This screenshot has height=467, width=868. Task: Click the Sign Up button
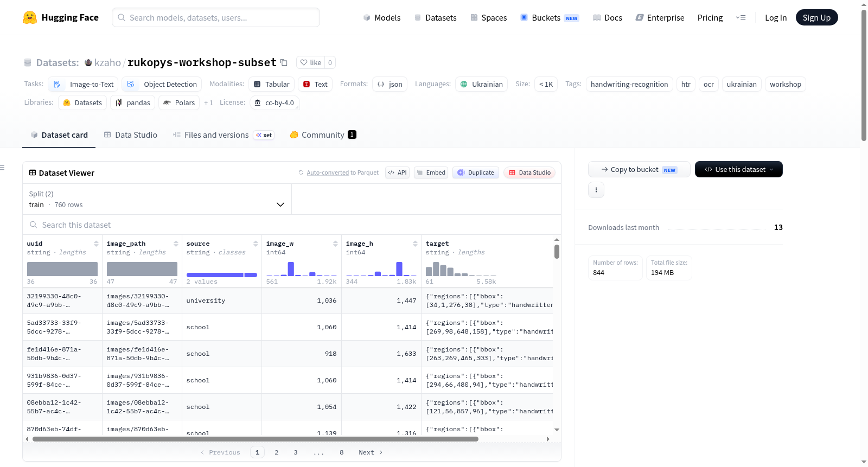click(x=816, y=17)
